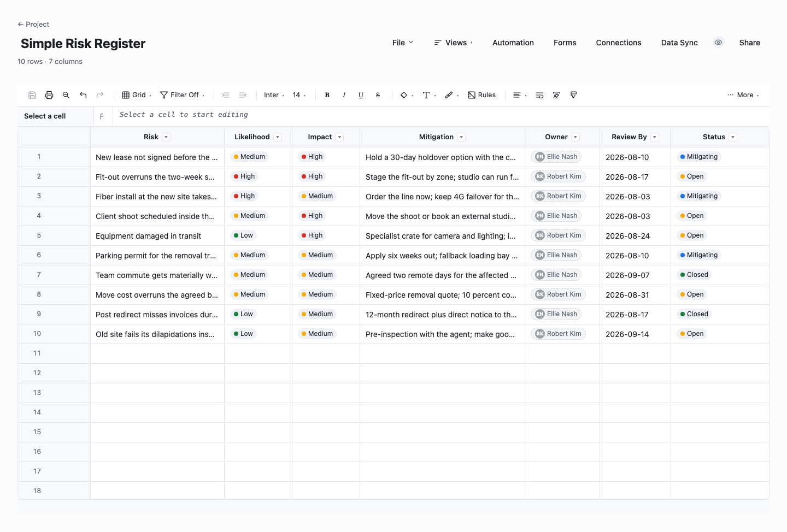Select the row 1 header
The image size is (787, 532).
(x=54, y=157)
